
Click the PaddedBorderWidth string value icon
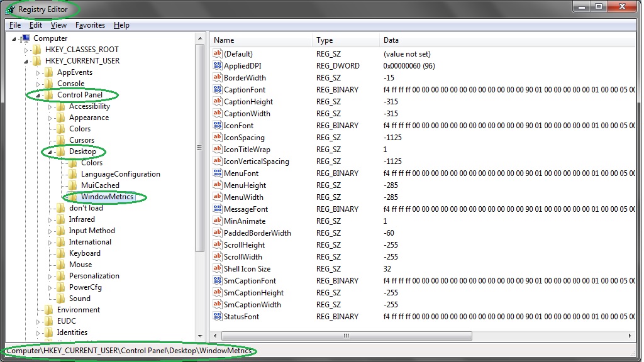217,233
